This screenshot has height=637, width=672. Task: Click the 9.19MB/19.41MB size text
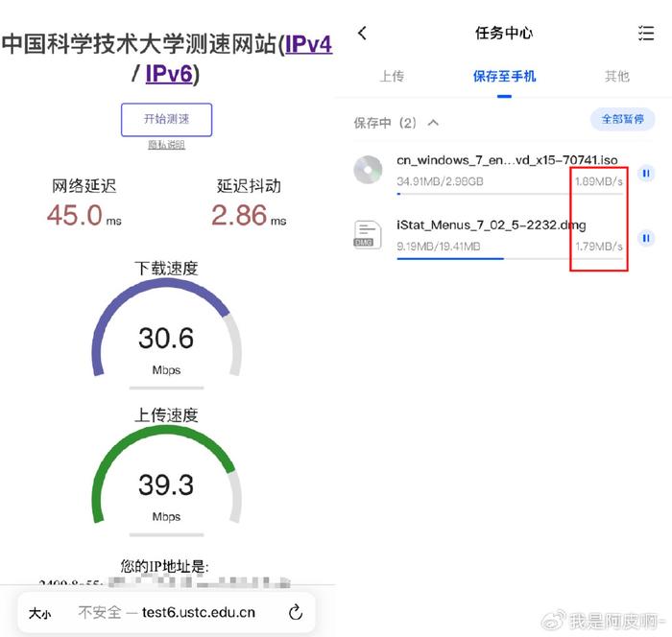439,247
